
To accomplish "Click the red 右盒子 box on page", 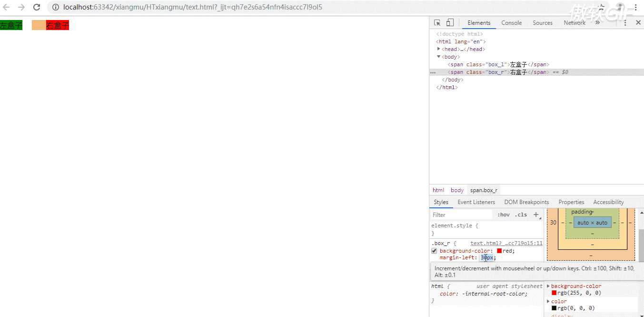I will coord(58,26).
